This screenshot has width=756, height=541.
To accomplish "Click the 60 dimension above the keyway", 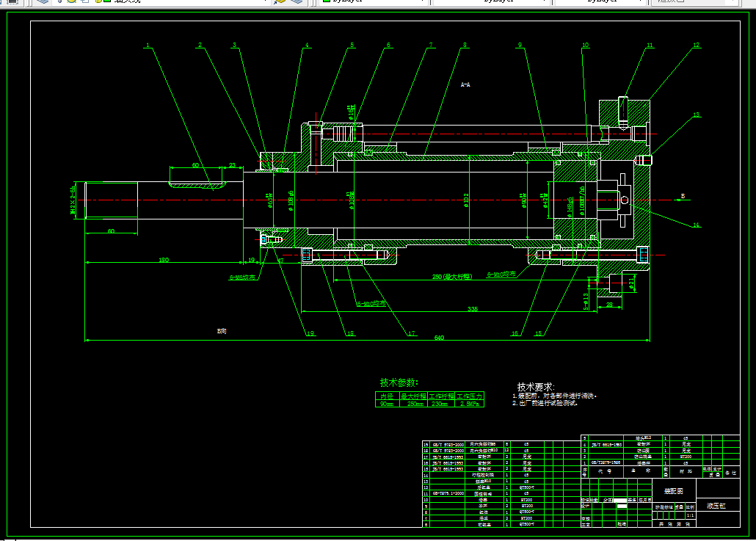I will [x=195, y=165].
